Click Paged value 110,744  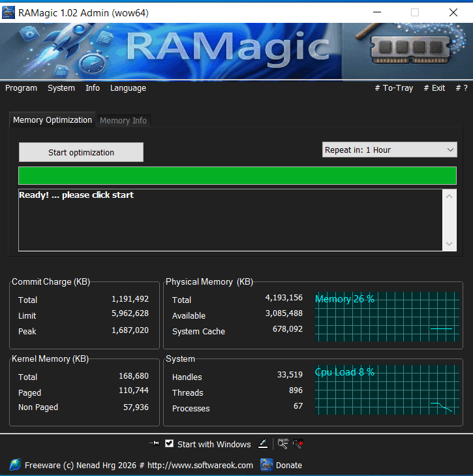tap(134, 390)
